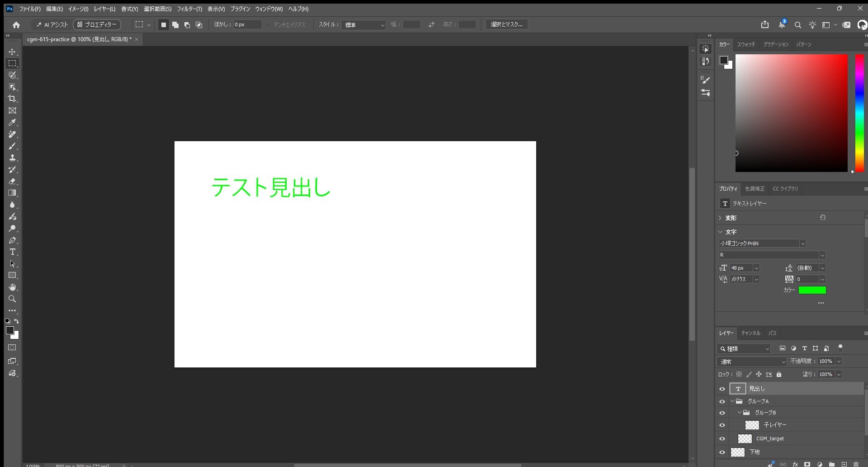The height and width of the screenshot is (467, 868).
Task: Pick the Brush tool
Action: click(12, 146)
